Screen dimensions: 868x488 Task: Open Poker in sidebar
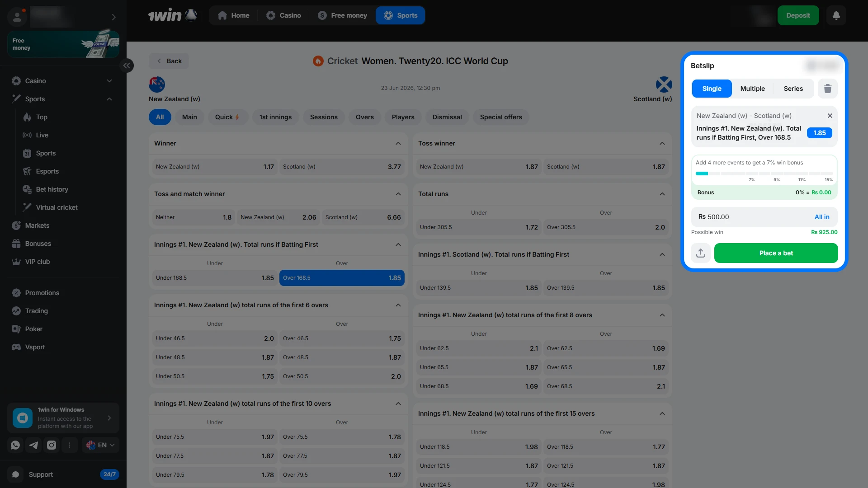coord(33,329)
